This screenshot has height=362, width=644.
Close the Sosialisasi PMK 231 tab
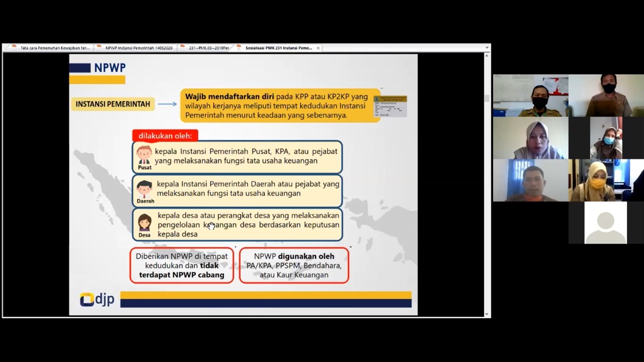click(318, 48)
